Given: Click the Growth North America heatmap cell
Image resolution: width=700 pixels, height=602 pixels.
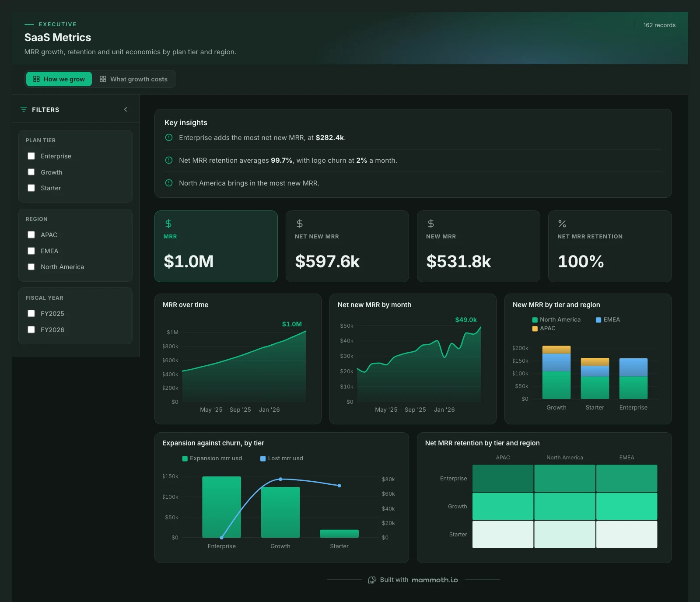Looking at the screenshot, I should [x=565, y=506].
